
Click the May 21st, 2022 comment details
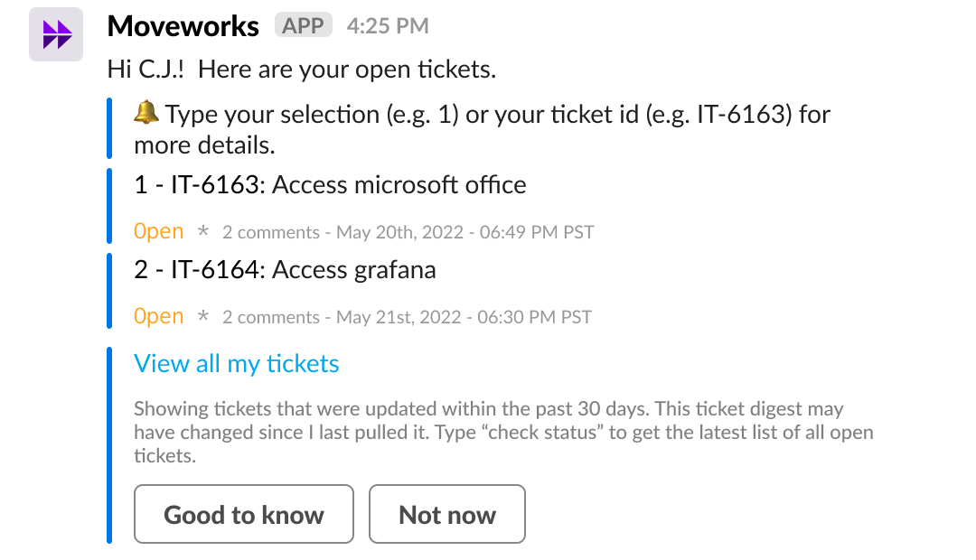point(407,318)
